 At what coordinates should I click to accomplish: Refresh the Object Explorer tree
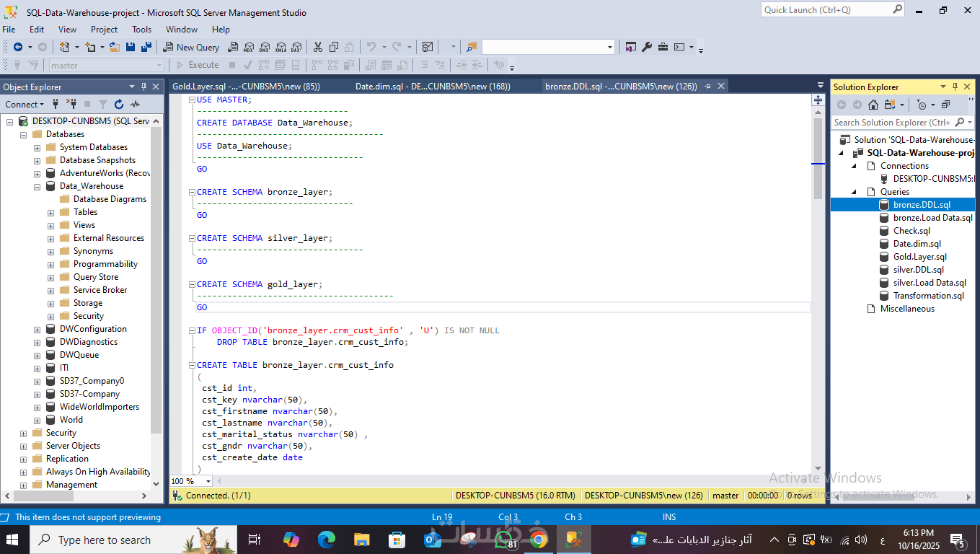(119, 105)
